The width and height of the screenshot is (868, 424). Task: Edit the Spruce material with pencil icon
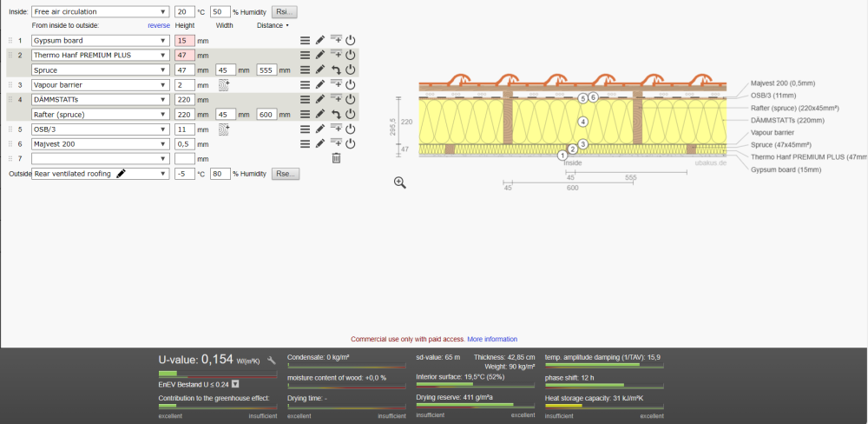[320, 70]
